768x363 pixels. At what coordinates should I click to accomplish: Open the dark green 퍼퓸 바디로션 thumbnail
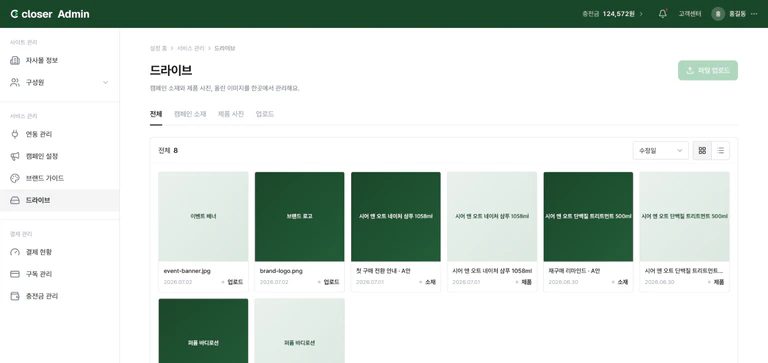click(x=203, y=331)
